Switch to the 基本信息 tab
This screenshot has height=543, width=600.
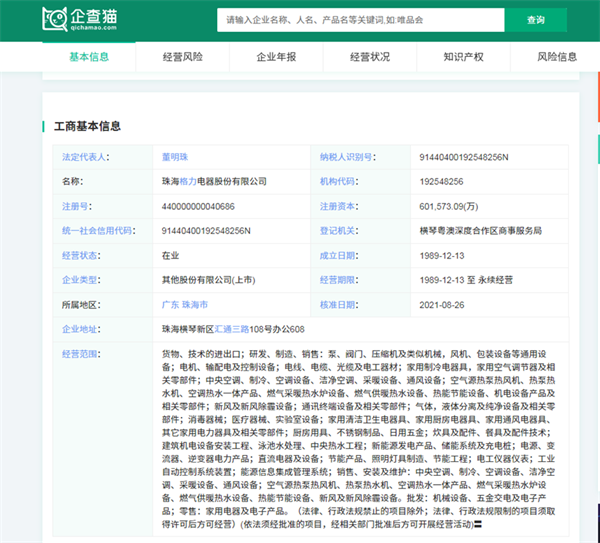pyautogui.click(x=89, y=57)
